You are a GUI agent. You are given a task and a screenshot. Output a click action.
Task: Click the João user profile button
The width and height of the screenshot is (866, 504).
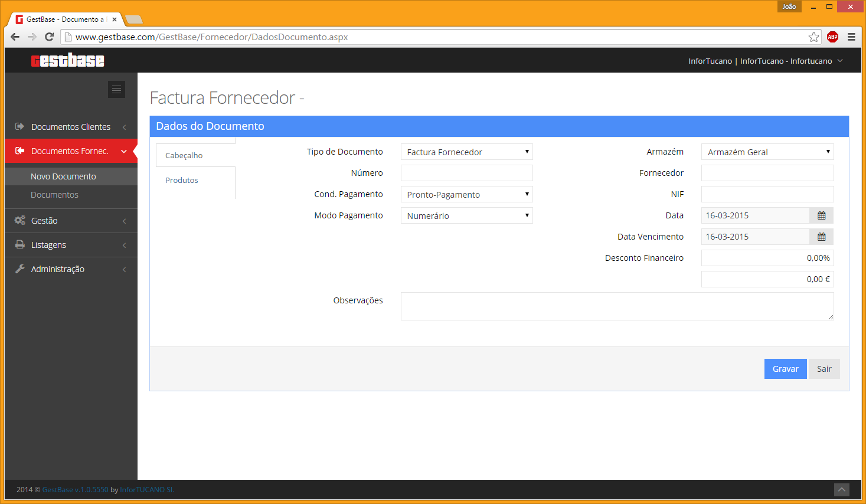point(789,6)
